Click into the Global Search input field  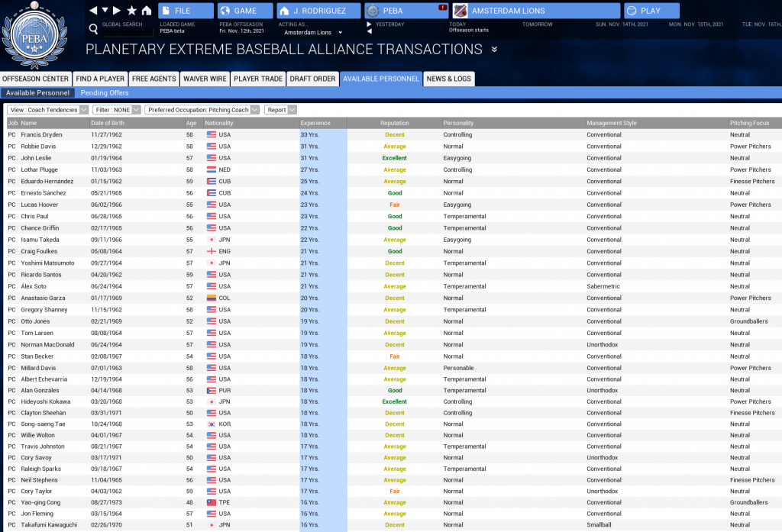point(128,32)
